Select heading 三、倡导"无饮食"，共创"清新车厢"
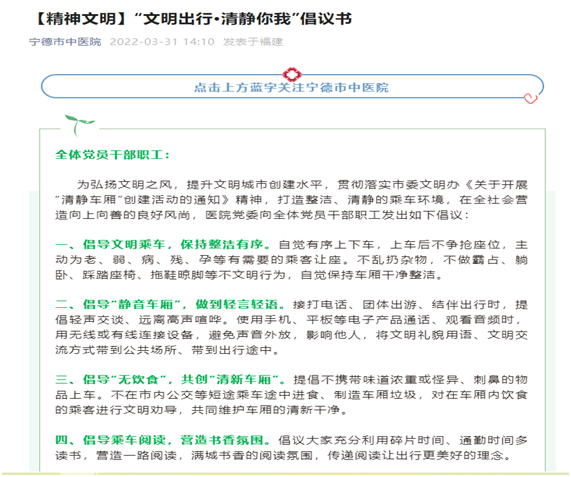The width and height of the screenshot is (571, 477). [x=170, y=379]
